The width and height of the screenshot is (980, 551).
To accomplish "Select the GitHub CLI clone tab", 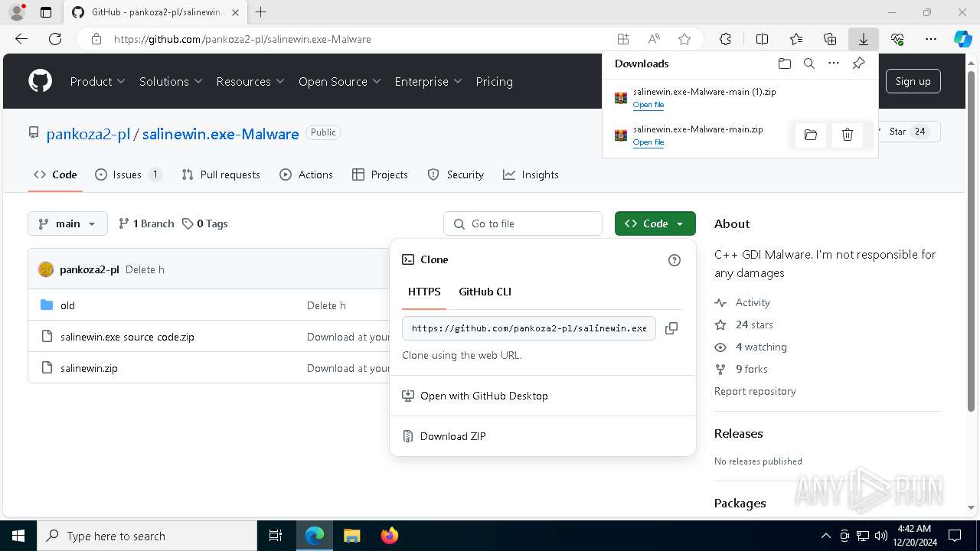I will click(485, 292).
